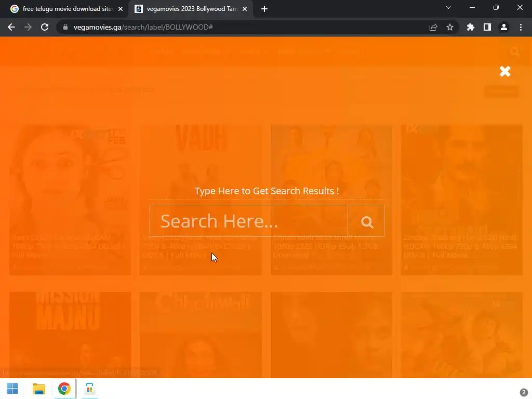Open the browser extensions menu
The image size is (532, 399).
click(471, 27)
